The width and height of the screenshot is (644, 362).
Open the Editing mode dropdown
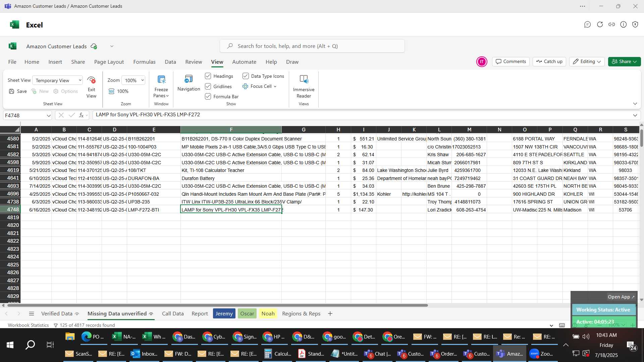[x=587, y=62]
